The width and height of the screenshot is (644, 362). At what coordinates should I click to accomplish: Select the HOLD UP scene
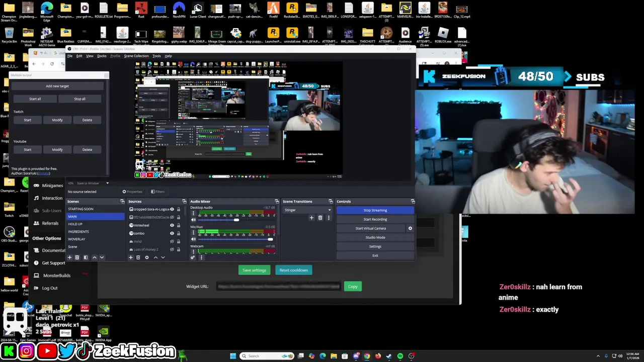coord(96,224)
